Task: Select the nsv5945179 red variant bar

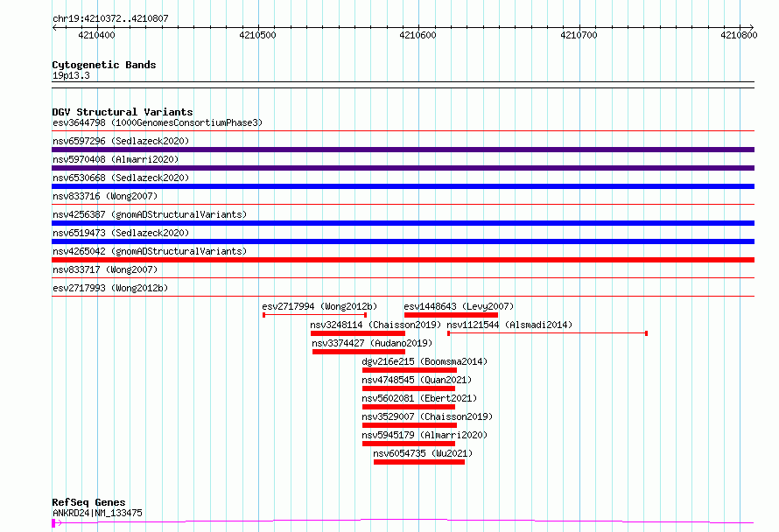Action: click(x=409, y=444)
